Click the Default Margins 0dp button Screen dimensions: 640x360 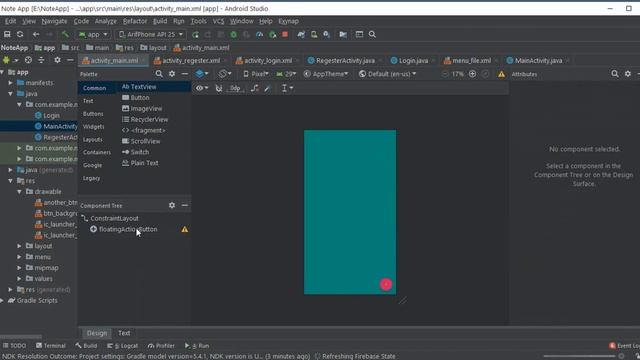pos(235,88)
